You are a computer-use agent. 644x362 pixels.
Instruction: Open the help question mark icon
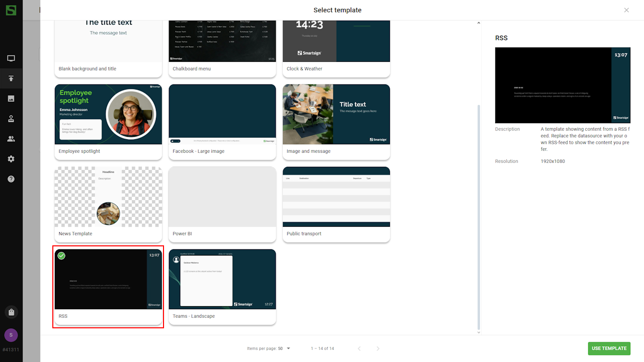coord(11,179)
